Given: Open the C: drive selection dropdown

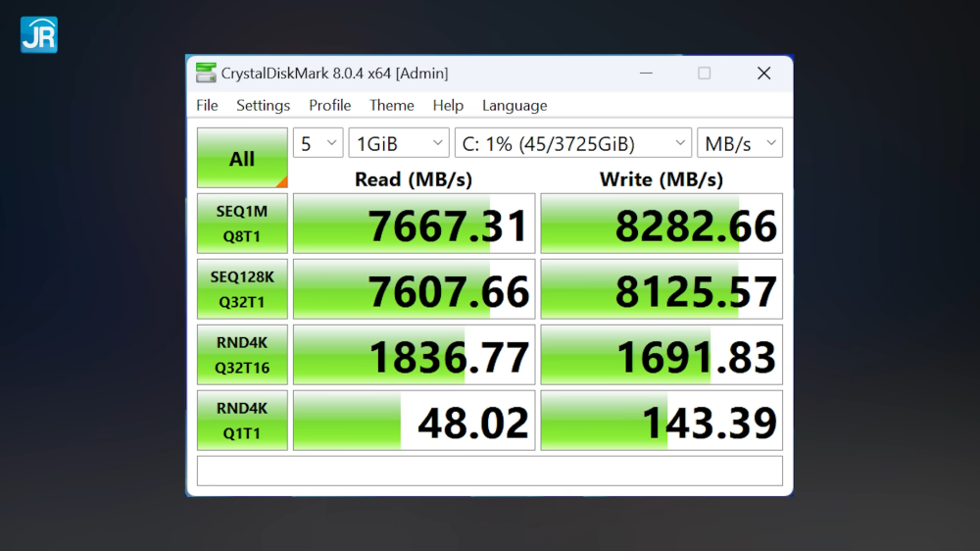Looking at the screenshot, I should [x=573, y=143].
